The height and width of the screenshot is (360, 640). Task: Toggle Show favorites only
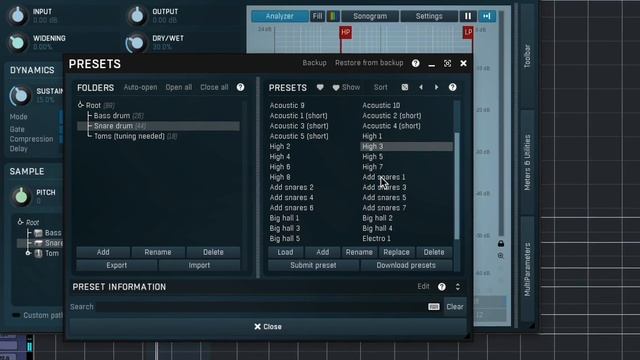tap(346, 87)
